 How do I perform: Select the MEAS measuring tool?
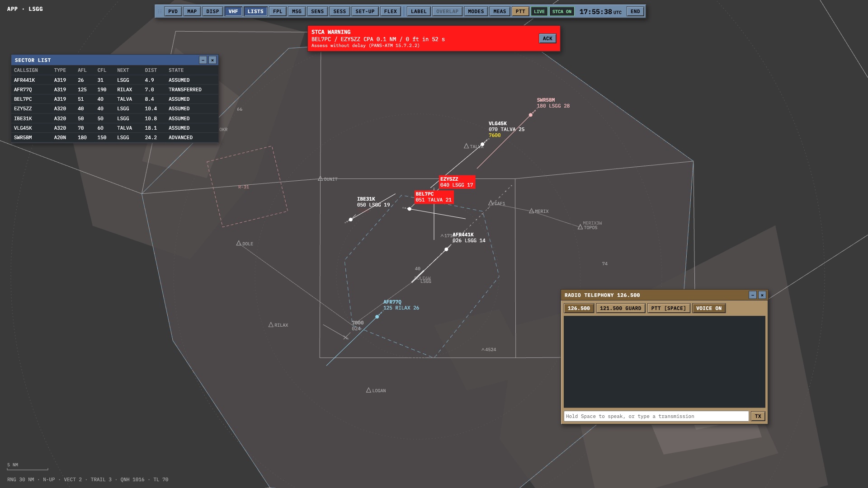pos(500,11)
